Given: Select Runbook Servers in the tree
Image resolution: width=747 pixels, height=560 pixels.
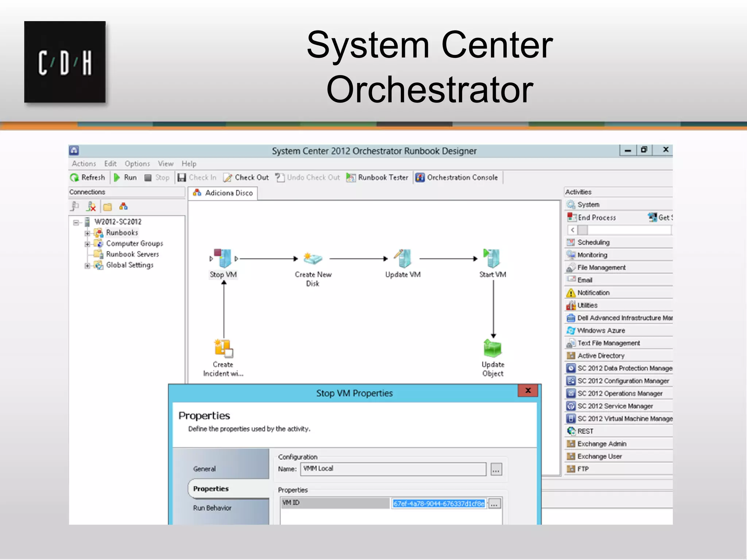Looking at the screenshot, I should (x=132, y=254).
